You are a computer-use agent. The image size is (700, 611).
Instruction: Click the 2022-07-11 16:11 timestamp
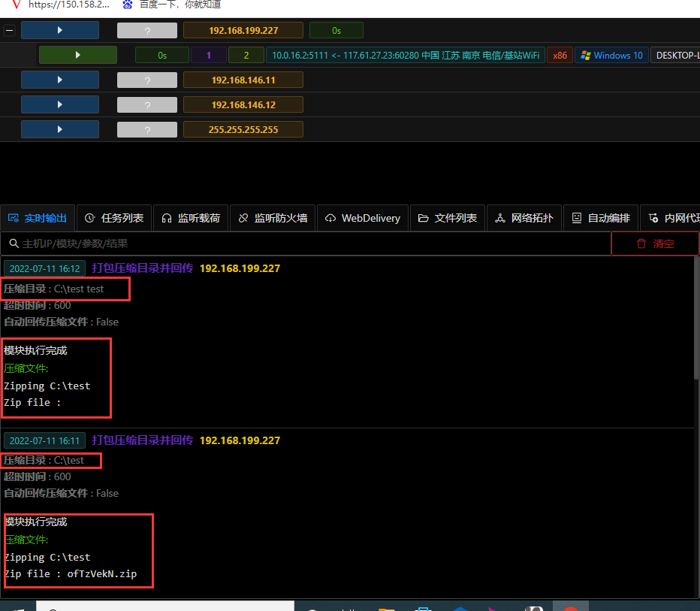[x=44, y=441]
